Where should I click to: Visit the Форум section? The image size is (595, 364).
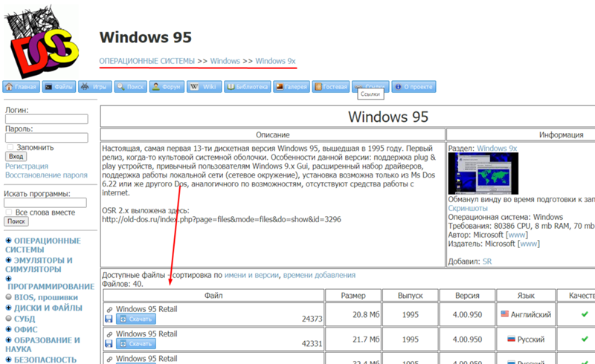[167, 87]
